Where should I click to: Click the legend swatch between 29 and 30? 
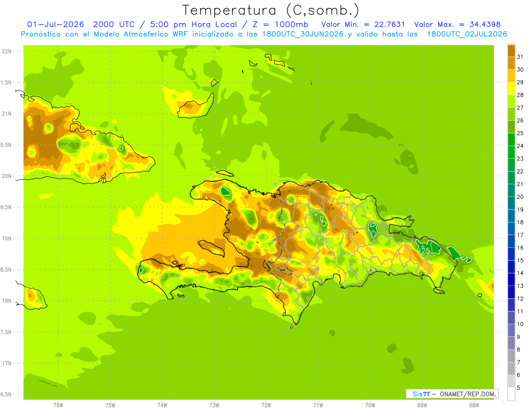coord(511,76)
